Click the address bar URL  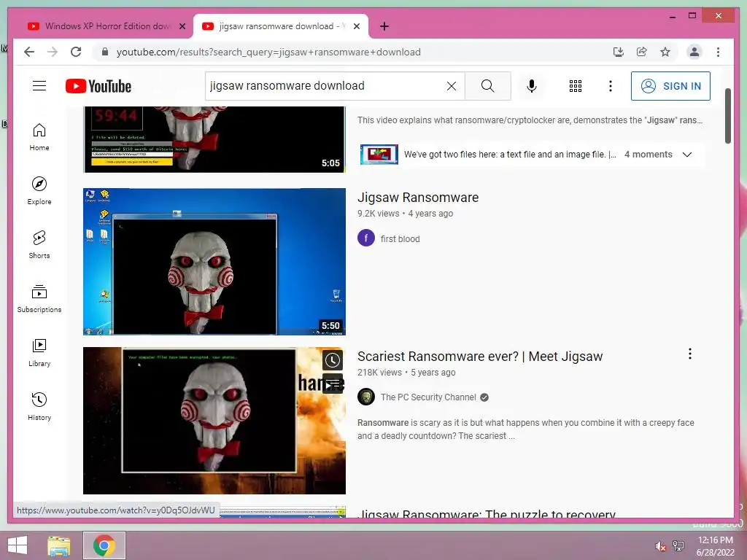pos(268,52)
